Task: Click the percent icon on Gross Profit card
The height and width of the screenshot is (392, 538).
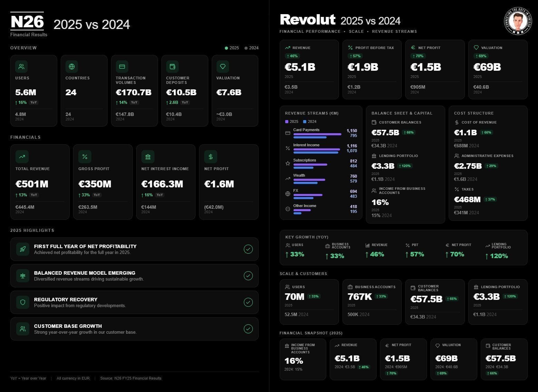Action: click(85, 157)
